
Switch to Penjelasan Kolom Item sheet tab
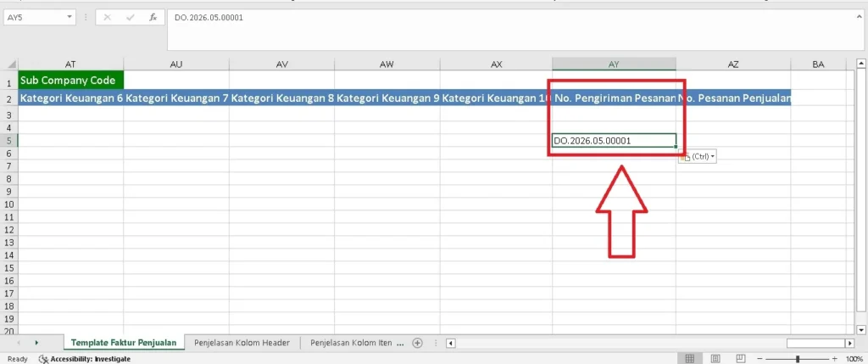(x=353, y=343)
